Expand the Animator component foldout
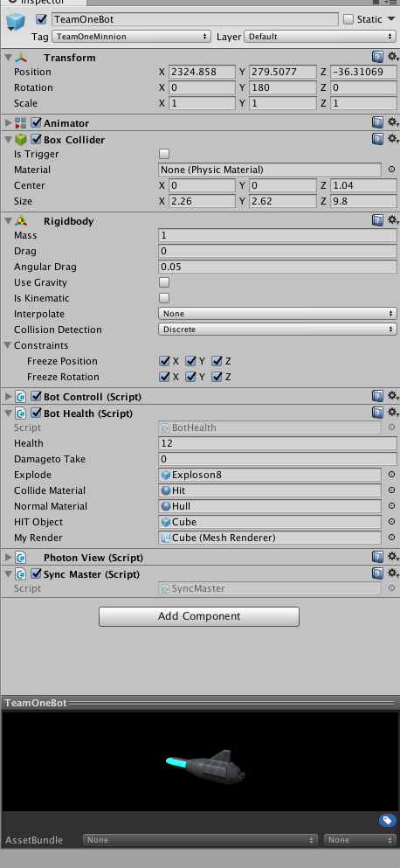This screenshot has width=400, height=868. [x=8, y=122]
